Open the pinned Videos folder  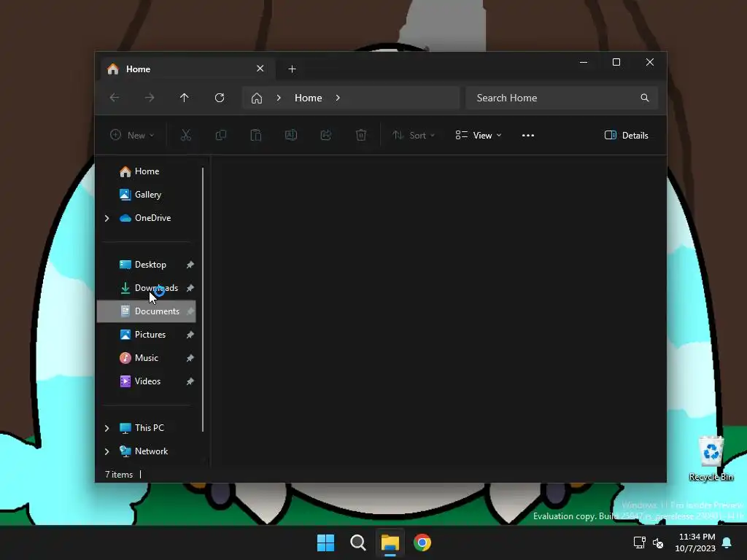coord(147,381)
